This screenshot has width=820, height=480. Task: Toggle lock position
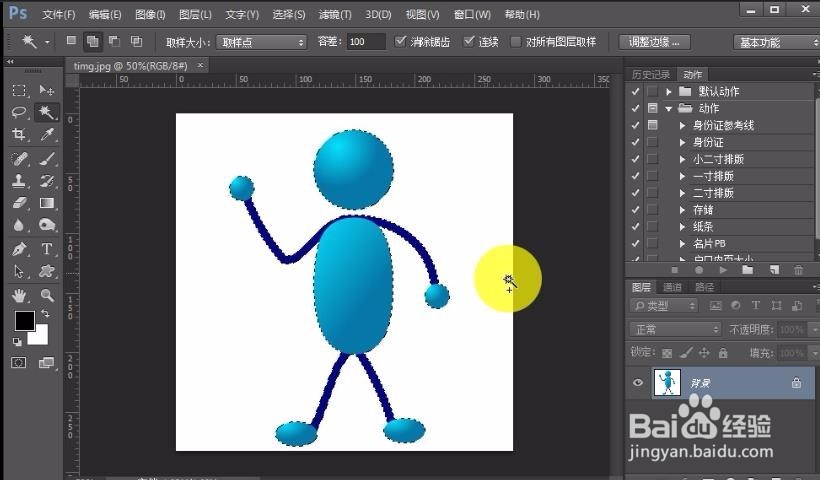point(704,353)
